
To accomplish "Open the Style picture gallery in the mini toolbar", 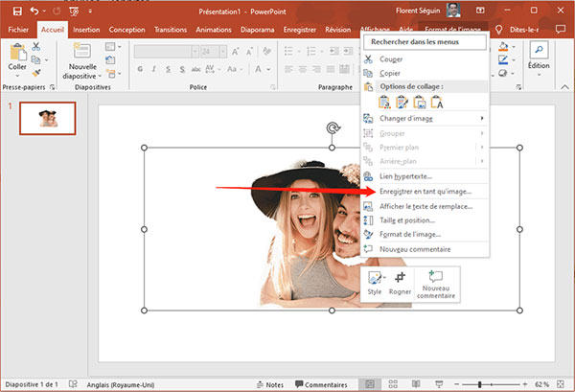I will pos(375,284).
